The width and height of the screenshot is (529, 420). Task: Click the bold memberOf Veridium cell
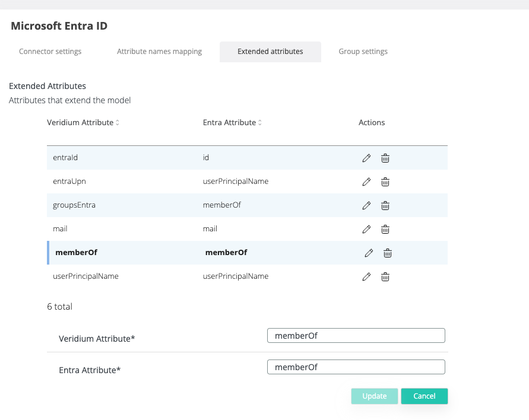tap(76, 253)
